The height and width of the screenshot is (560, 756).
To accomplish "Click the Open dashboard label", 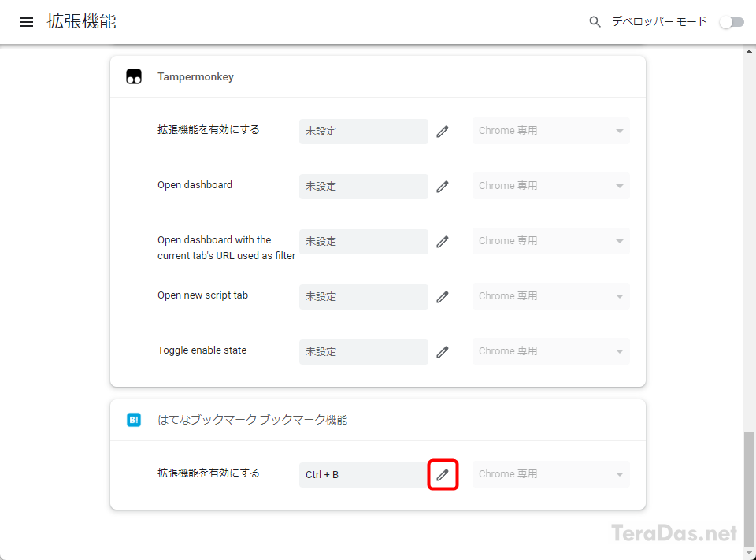I will point(195,185).
